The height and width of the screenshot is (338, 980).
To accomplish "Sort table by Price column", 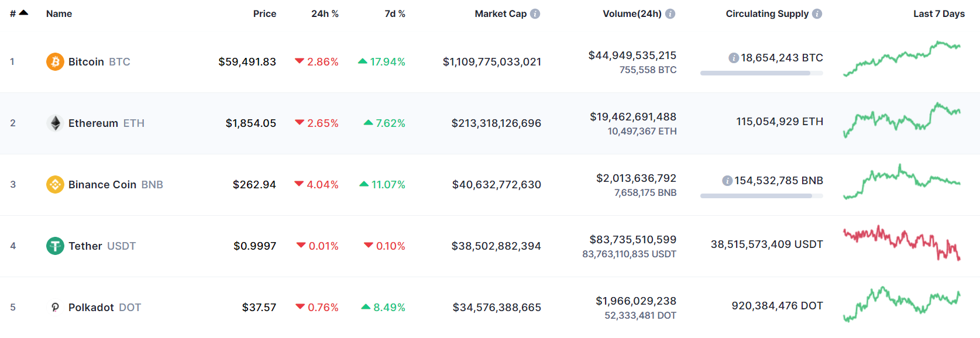I will coord(264,13).
